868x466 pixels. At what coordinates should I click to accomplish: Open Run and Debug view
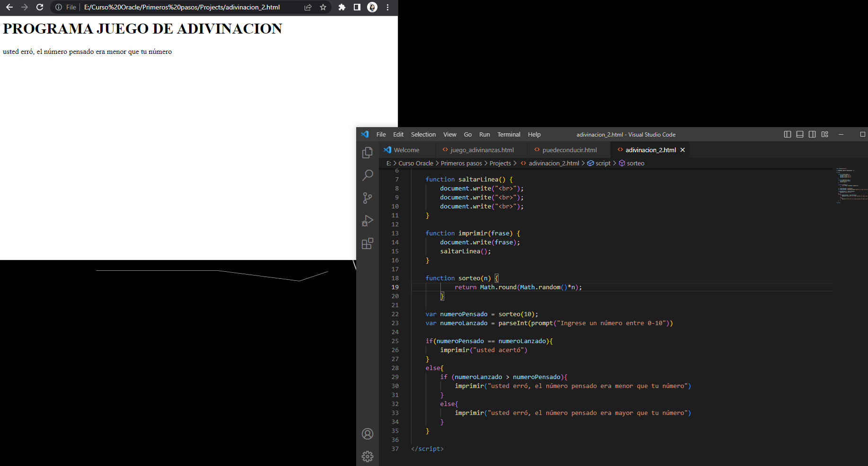[x=368, y=221]
